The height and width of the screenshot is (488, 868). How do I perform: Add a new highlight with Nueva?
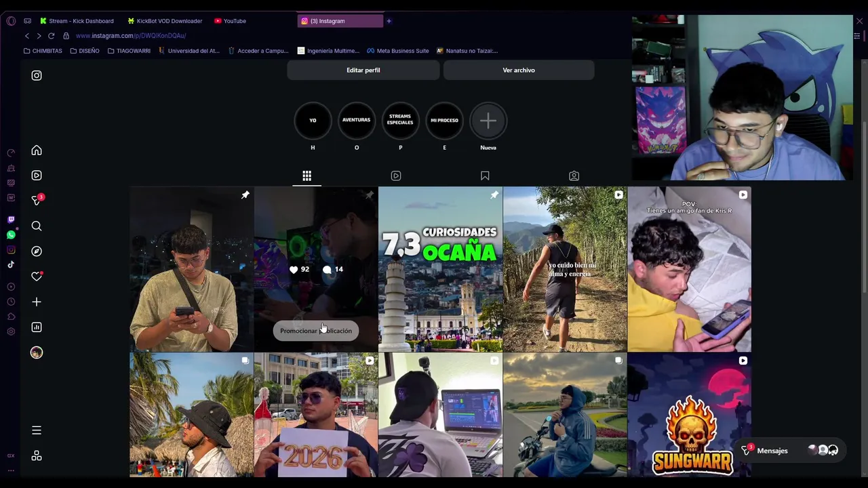488,121
